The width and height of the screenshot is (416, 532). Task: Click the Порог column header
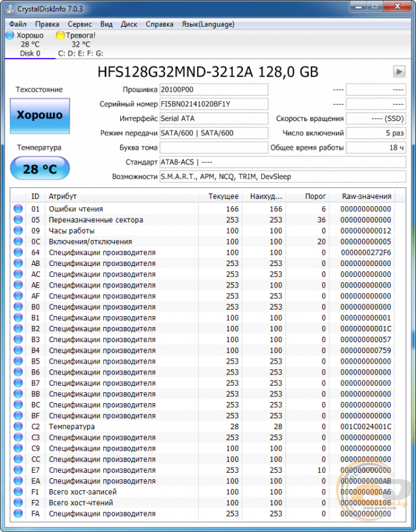click(307, 196)
